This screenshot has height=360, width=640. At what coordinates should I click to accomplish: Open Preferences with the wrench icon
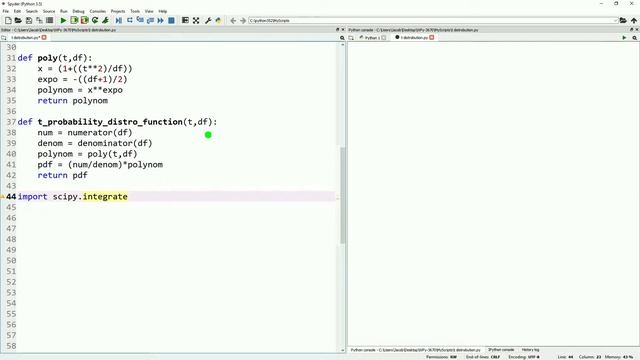pos(208,20)
